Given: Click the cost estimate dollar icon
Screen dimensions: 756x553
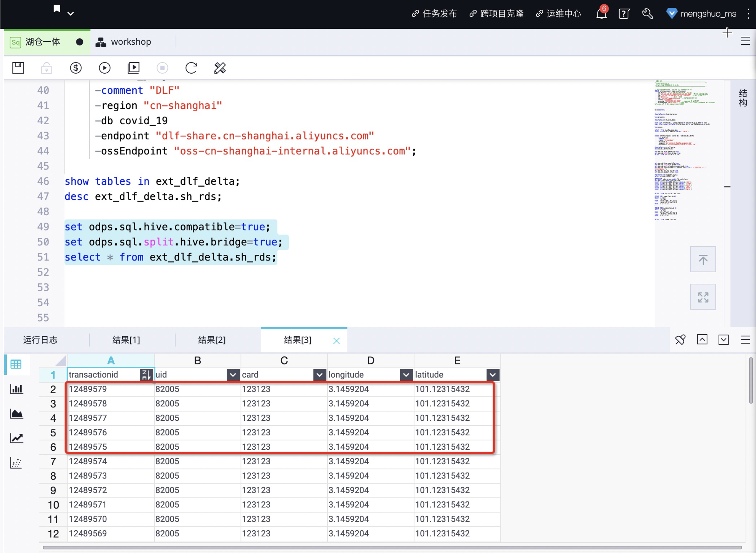Looking at the screenshot, I should [x=76, y=68].
